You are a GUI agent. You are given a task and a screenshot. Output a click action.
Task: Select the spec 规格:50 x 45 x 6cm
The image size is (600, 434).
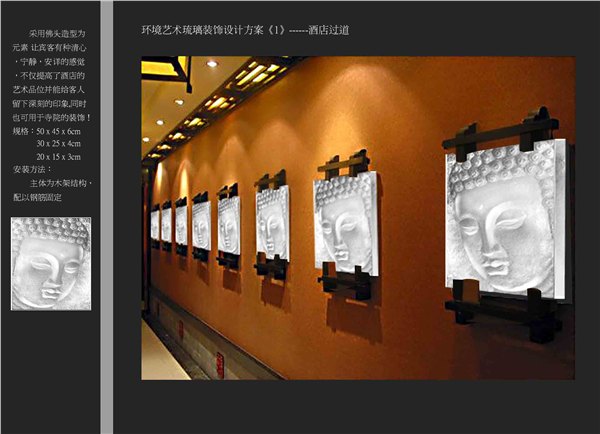47,131
